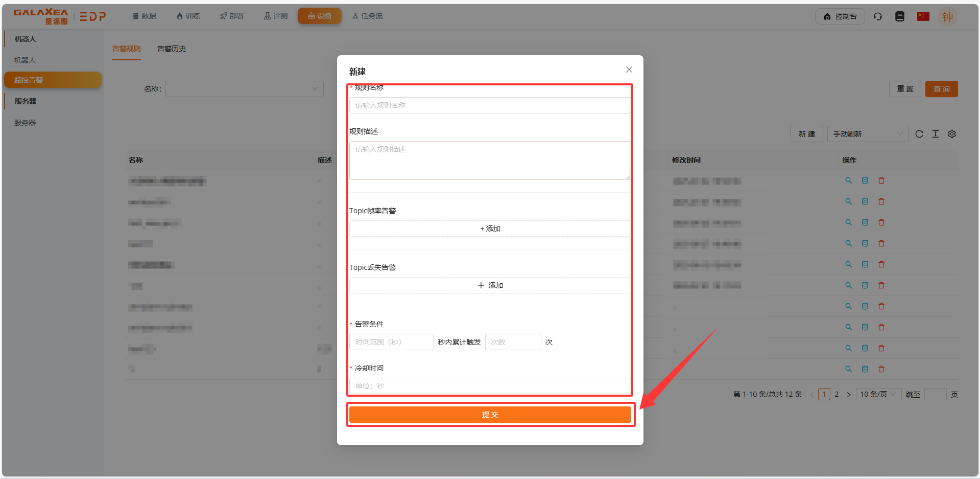Expand the 名称 filter dropdown
The height and width of the screenshot is (479, 980).
[x=244, y=89]
